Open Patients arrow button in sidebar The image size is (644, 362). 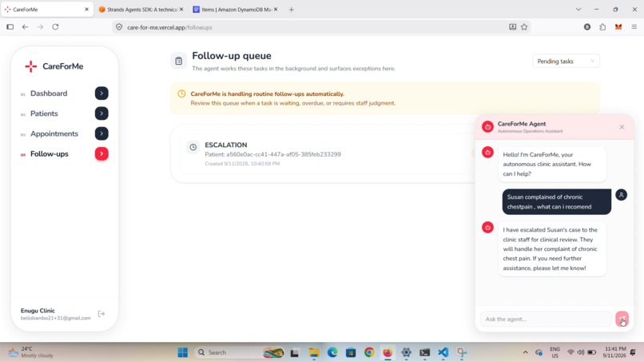click(101, 113)
